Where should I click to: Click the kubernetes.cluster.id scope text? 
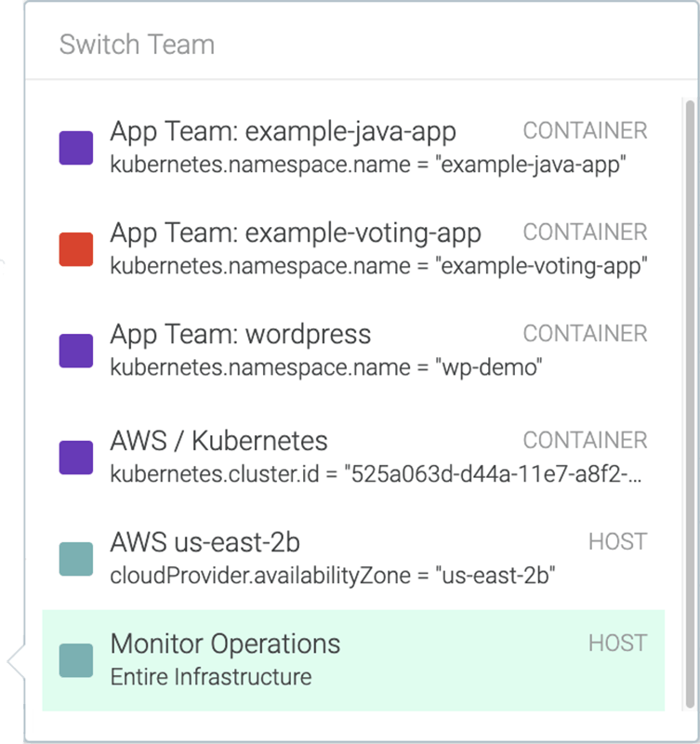coord(376,474)
